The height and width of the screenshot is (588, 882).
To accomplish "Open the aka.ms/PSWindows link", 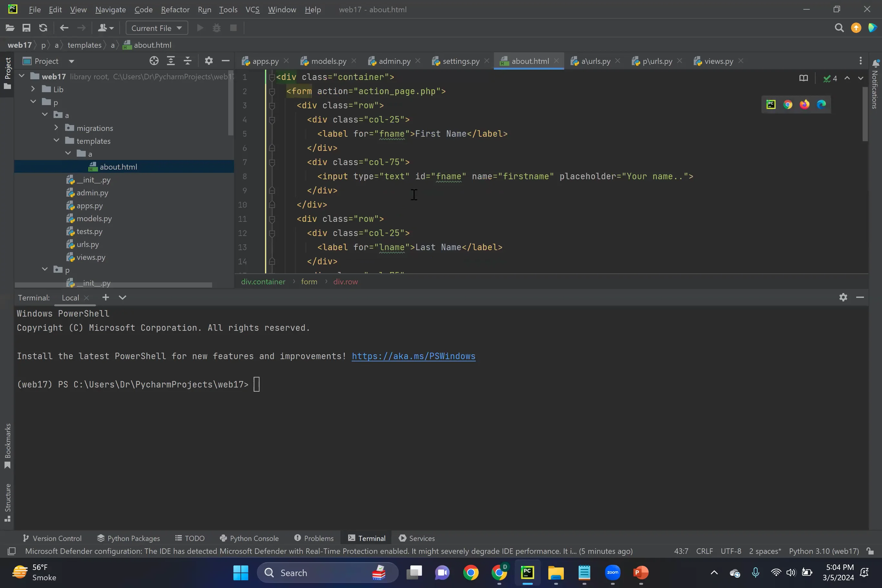I will click(413, 356).
